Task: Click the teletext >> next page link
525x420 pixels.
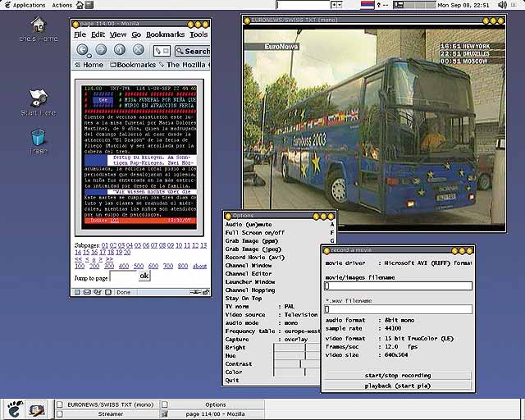Action: [x=109, y=259]
